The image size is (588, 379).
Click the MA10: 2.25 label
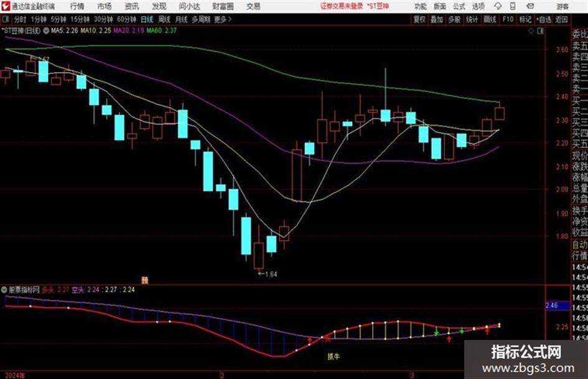coord(96,30)
